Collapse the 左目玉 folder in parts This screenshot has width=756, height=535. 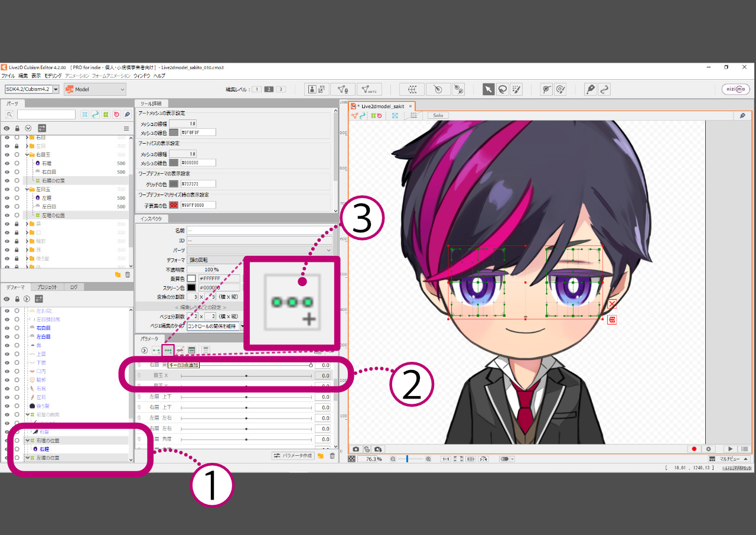click(27, 189)
